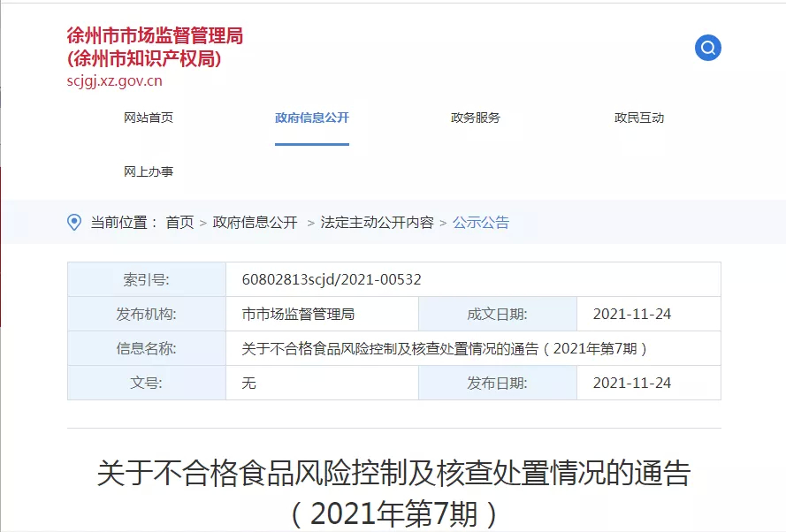The width and height of the screenshot is (786, 532).
Task: Select index number 60802813scjd/2021-00532
Action: (332, 279)
